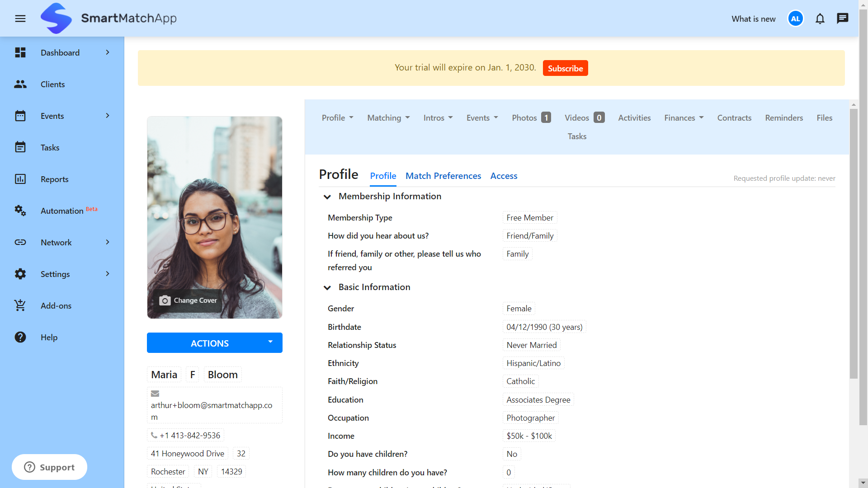Click the Tasks sidebar icon

pyautogui.click(x=20, y=147)
